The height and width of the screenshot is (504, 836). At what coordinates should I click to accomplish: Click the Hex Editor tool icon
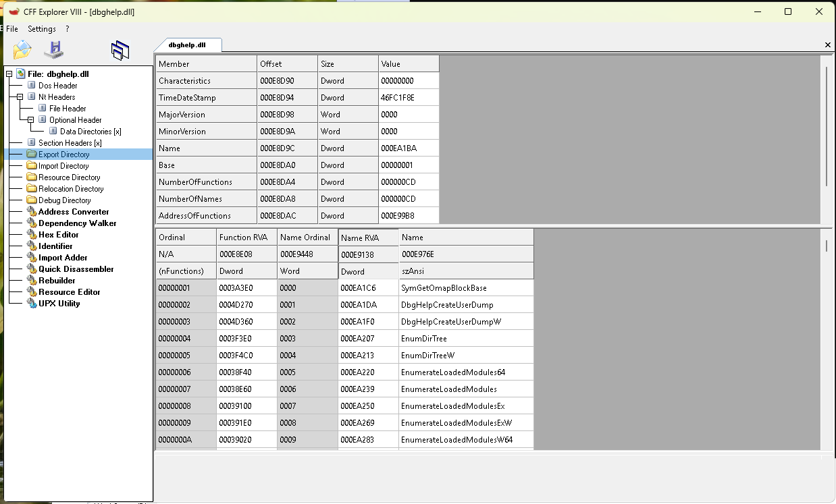pos(32,235)
